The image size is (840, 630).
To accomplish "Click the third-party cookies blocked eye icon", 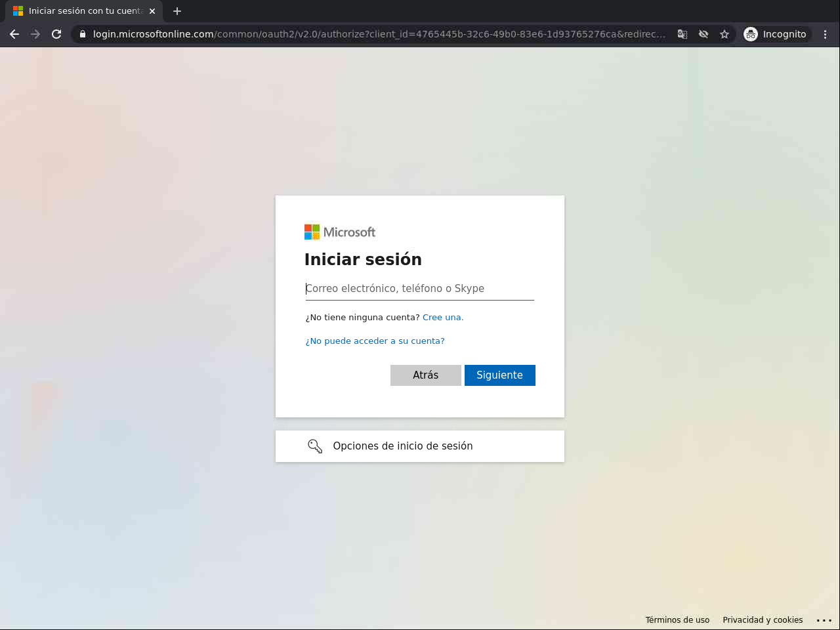I will [703, 34].
